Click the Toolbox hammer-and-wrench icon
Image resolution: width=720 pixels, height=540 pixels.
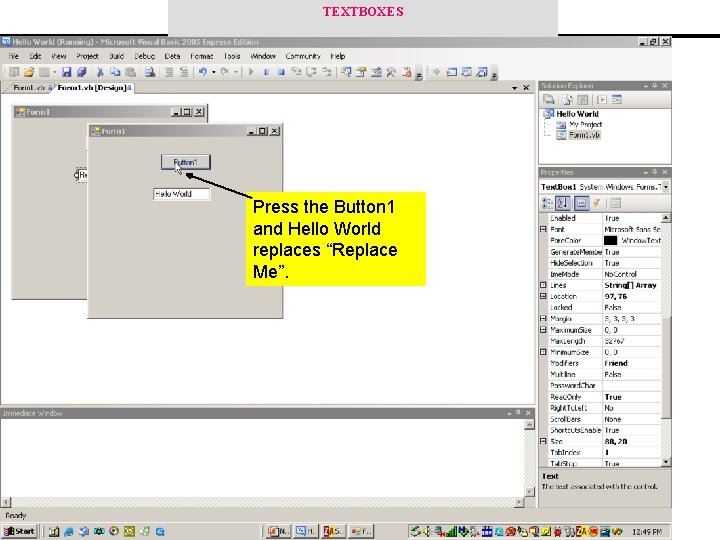point(391,72)
